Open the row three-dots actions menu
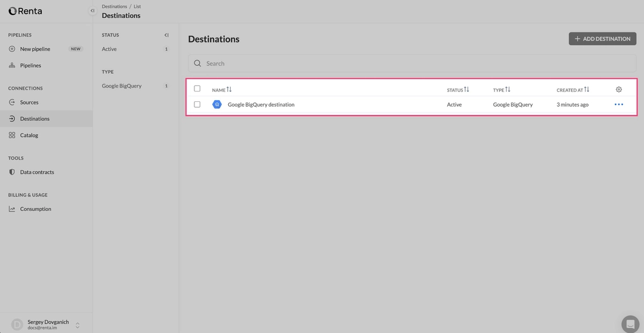644x333 pixels. pyautogui.click(x=619, y=105)
